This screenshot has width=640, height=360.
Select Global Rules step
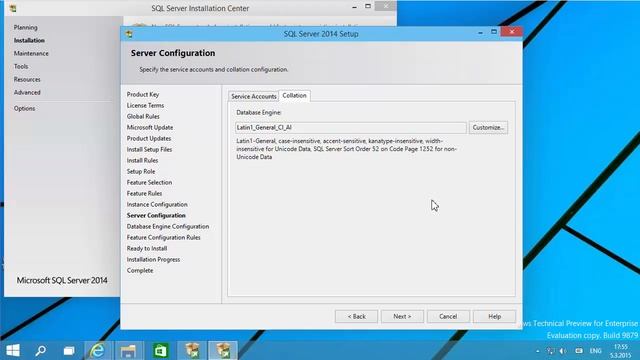pos(143,116)
